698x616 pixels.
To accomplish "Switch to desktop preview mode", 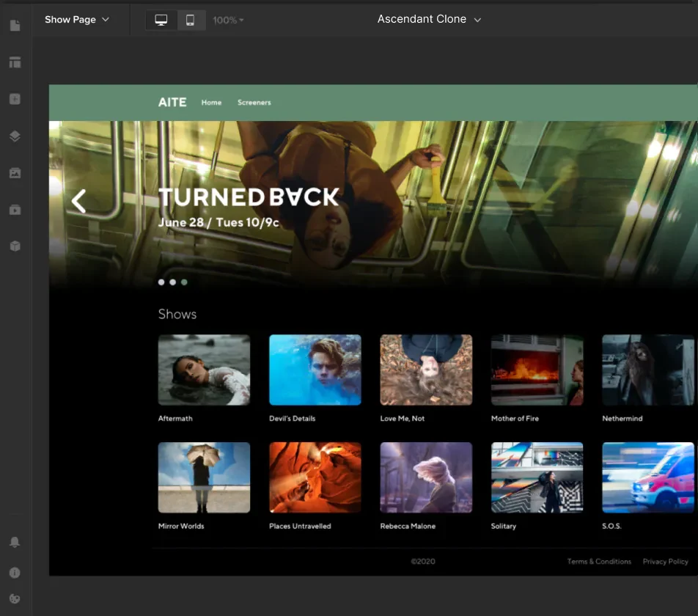I will pyautogui.click(x=161, y=20).
